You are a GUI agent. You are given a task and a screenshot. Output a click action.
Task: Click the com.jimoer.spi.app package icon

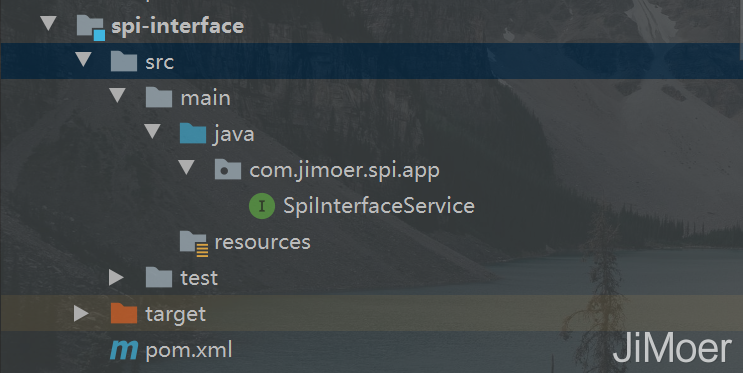(x=228, y=169)
